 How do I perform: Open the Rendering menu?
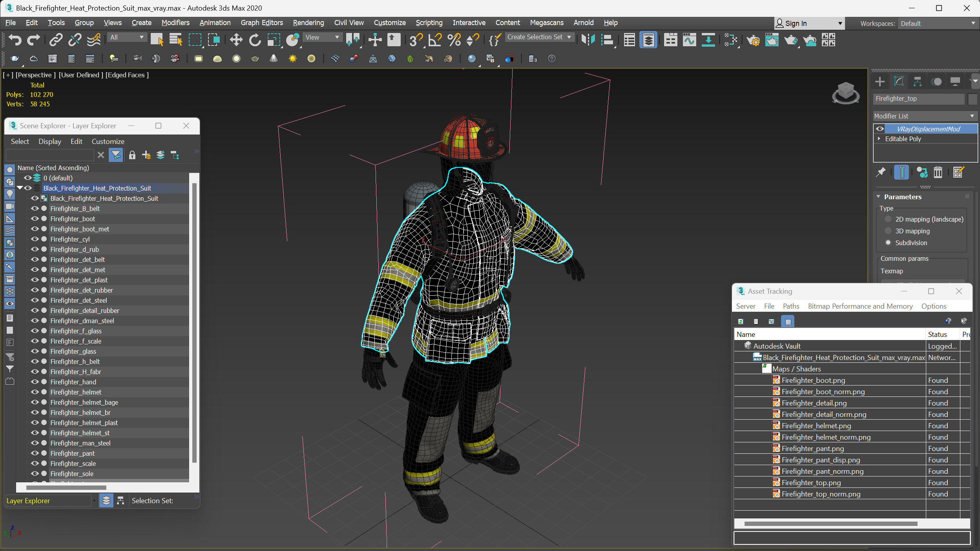click(308, 23)
